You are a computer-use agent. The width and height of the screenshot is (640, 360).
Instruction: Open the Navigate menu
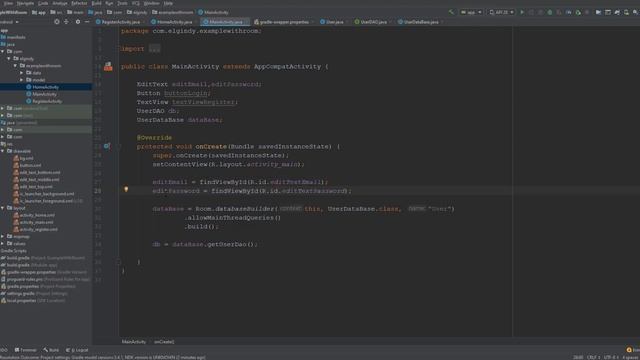25,3
